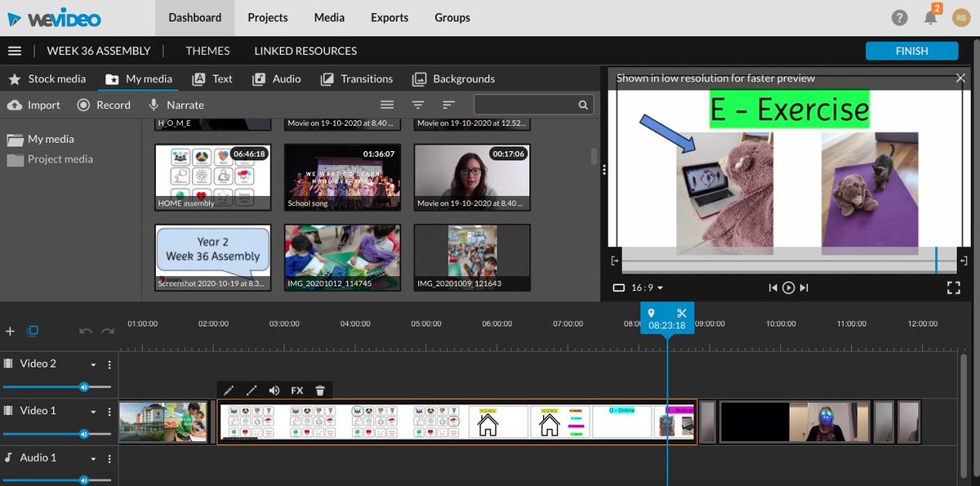
Task: Select the HOME assembly thumbnail
Action: pyautogui.click(x=212, y=176)
